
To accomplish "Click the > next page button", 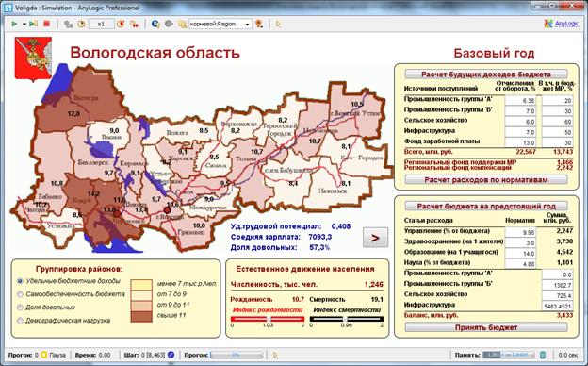I will click(375, 238).
